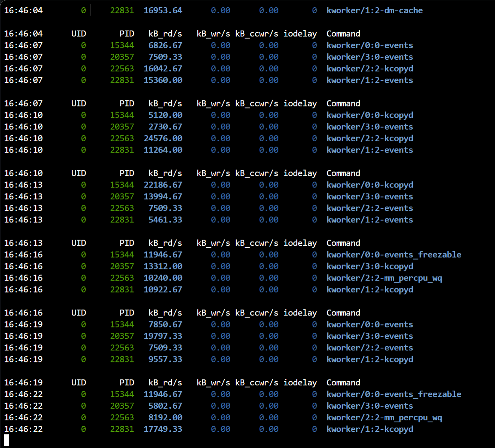The width and height of the screenshot is (495, 448).
Task: Click the terminal cursor block at the prompt
Action: click(6, 440)
